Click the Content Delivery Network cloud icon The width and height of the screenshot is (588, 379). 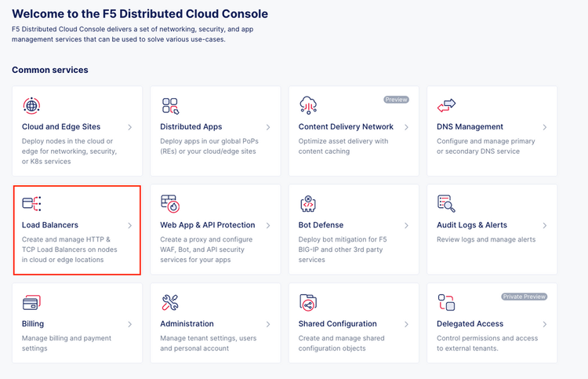[308, 106]
